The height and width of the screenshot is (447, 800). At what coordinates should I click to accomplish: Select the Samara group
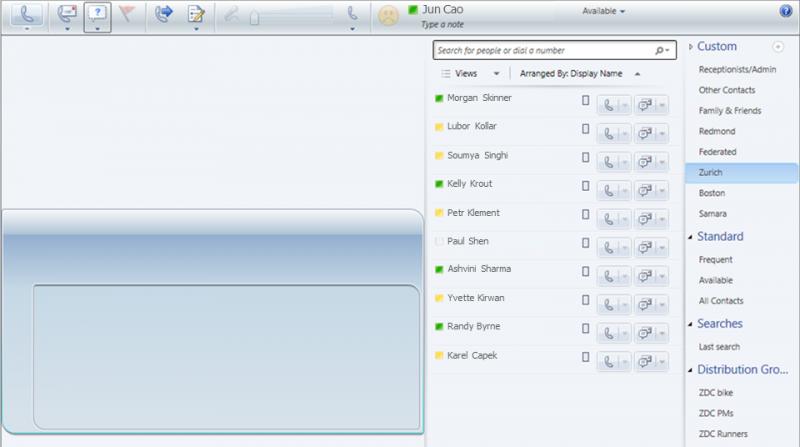click(x=712, y=214)
